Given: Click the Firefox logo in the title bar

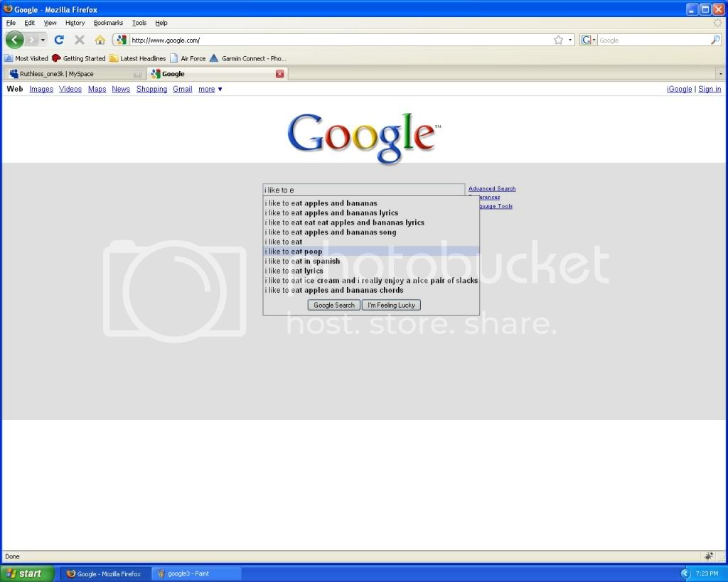Looking at the screenshot, I should coord(7,9).
